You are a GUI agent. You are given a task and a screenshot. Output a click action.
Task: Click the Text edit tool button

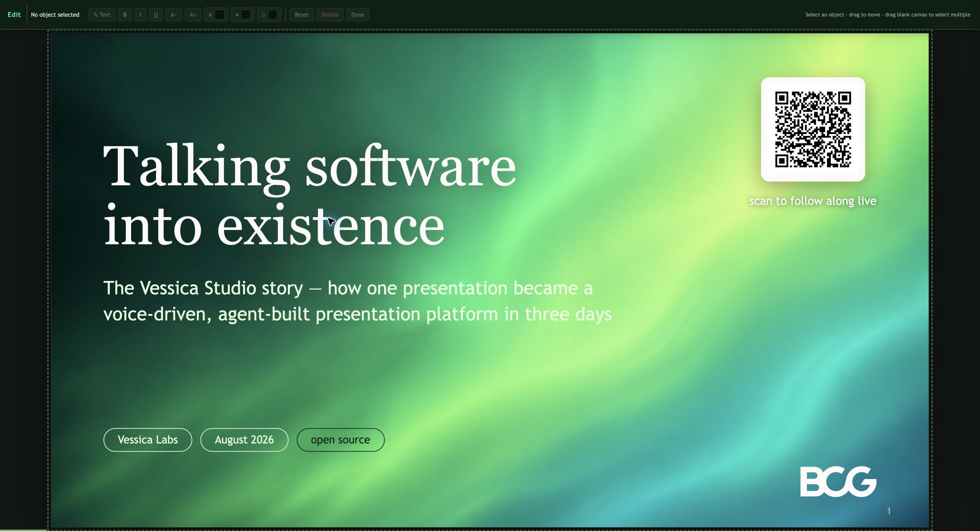coord(102,15)
